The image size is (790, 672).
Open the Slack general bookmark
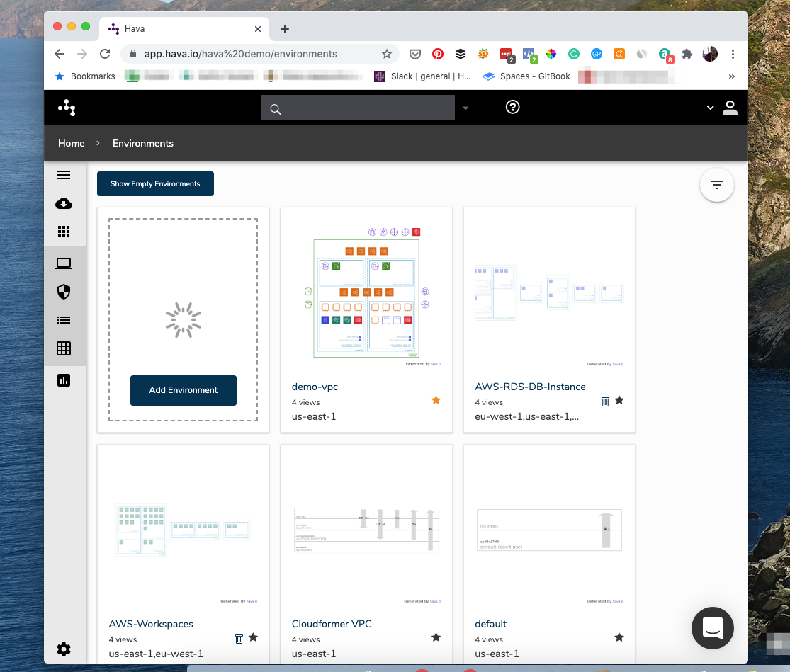click(x=422, y=76)
